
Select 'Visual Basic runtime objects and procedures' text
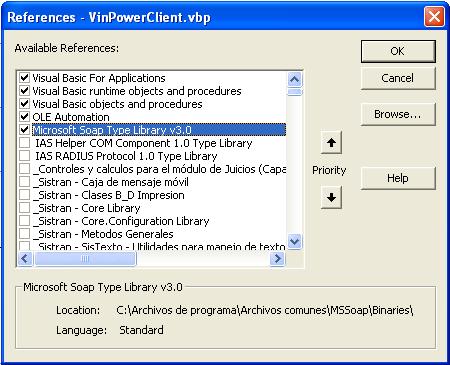coord(137,91)
